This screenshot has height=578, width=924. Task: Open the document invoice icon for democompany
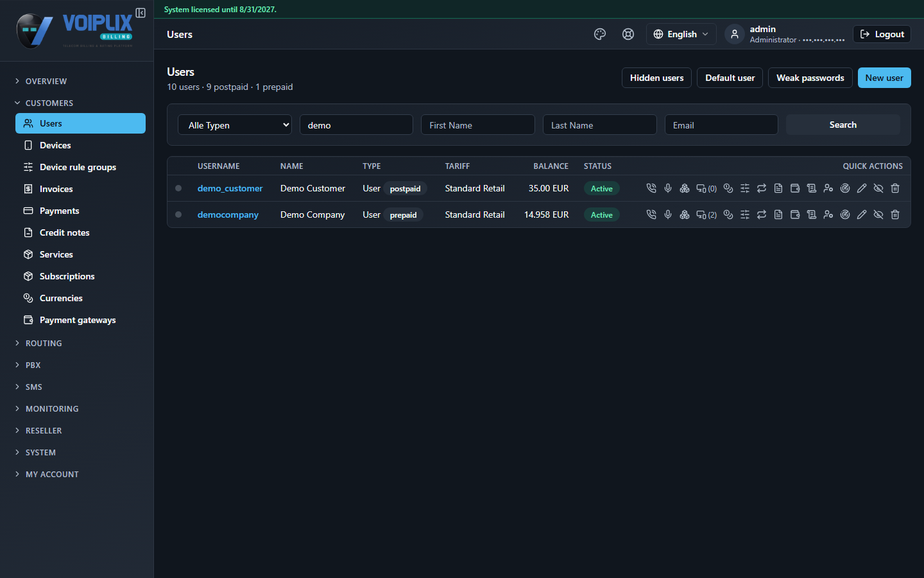[778, 215]
